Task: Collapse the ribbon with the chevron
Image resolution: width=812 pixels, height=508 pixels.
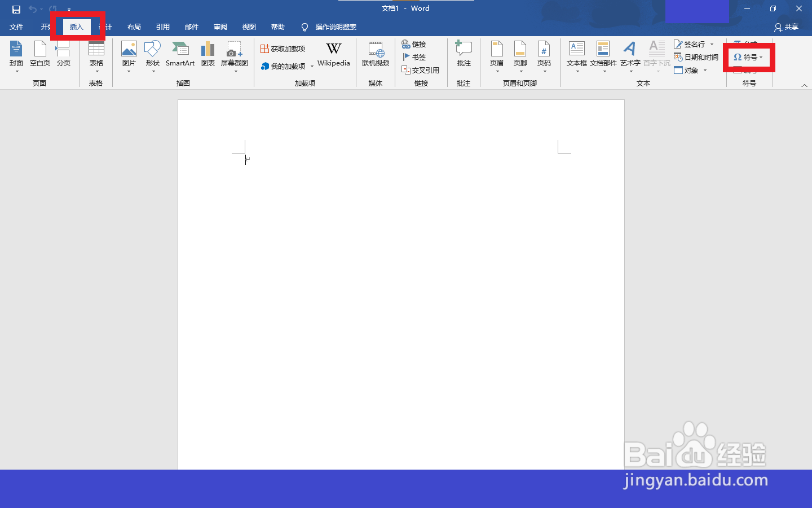Action: coord(804,85)
